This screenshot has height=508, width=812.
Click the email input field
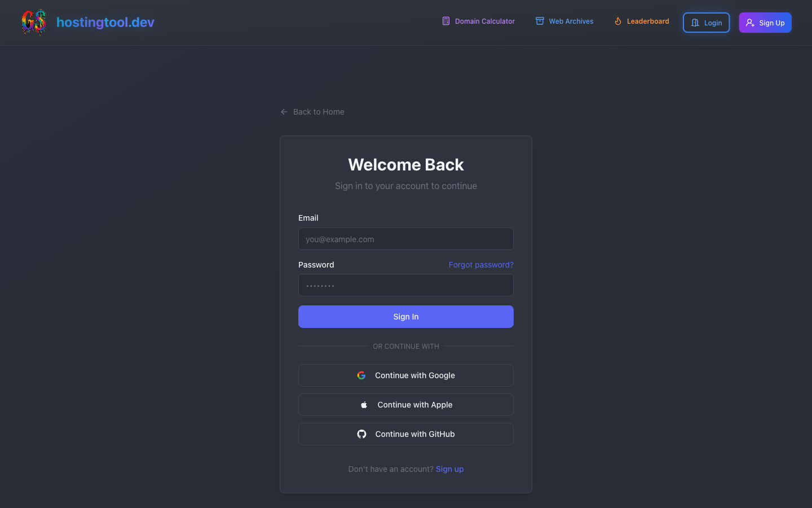(x=406, y=239)
